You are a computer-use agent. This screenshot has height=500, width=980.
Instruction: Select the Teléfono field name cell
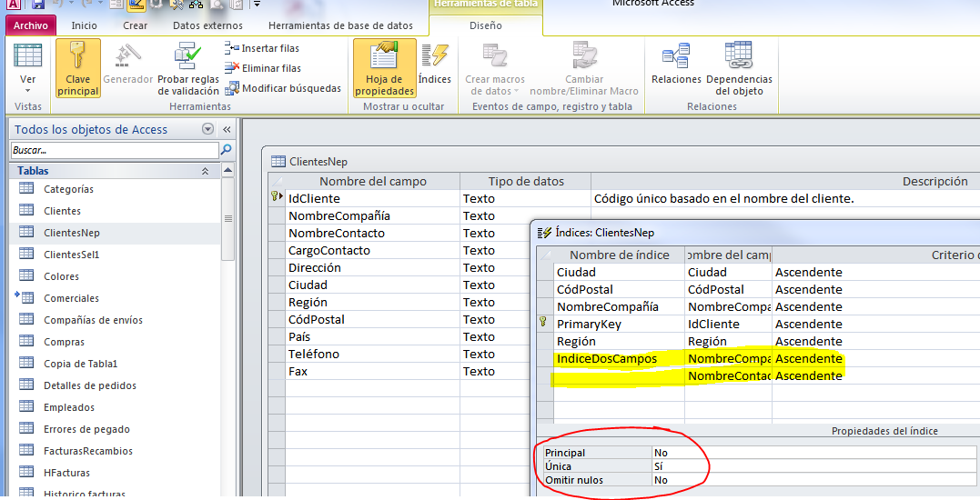372,354
